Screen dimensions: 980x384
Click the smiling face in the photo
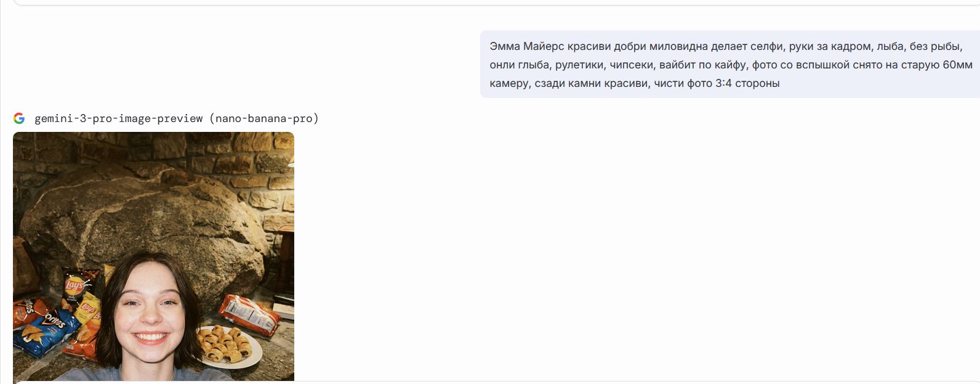click(x=151, y=314)
